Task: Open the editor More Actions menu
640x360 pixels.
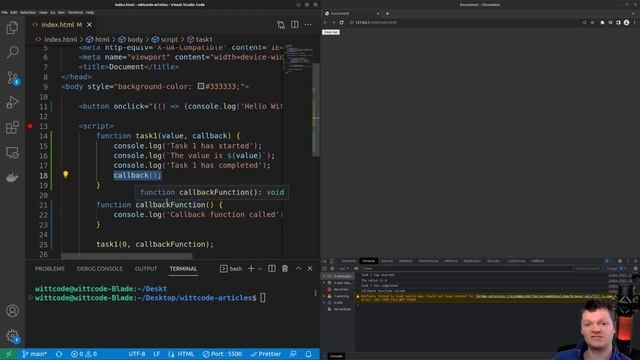Action: click(308, 24)
